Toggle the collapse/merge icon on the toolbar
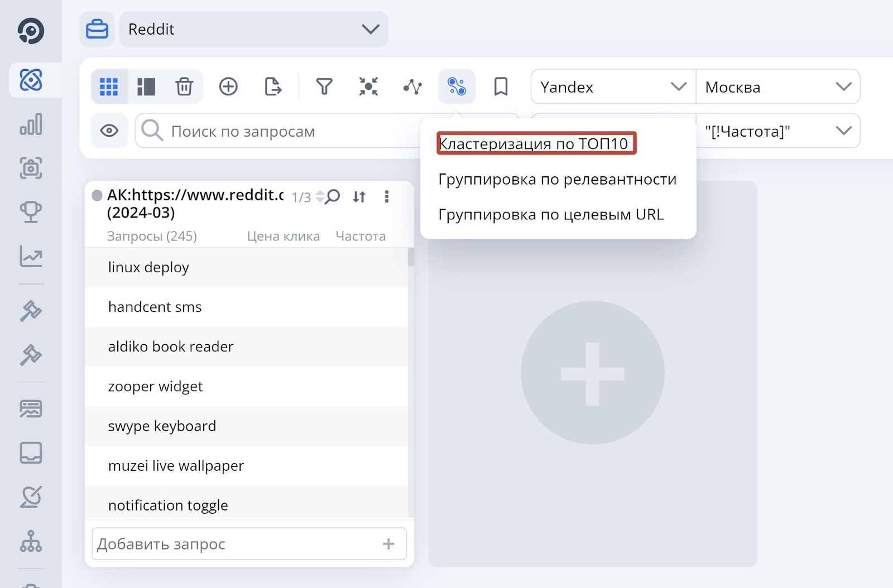 point(368,86)
